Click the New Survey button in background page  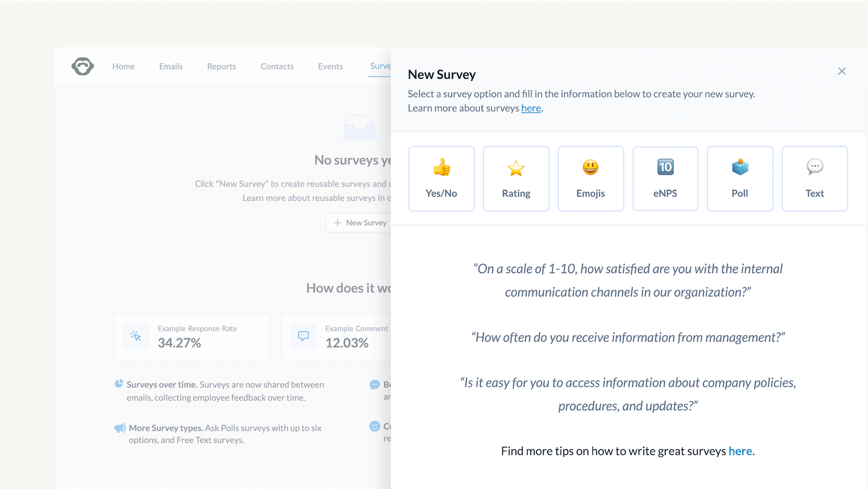360,223
